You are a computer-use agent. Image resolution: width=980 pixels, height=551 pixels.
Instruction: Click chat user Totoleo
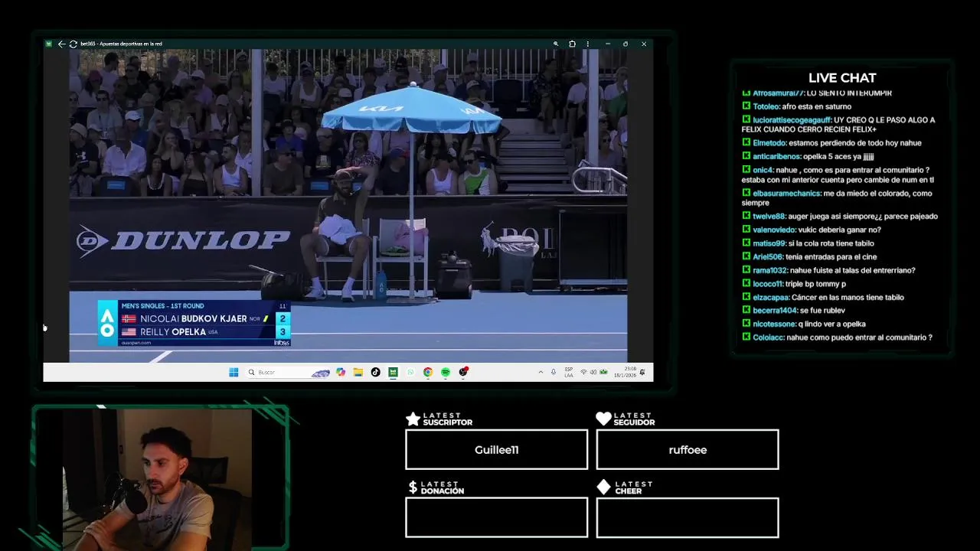[x=766, y=106]
